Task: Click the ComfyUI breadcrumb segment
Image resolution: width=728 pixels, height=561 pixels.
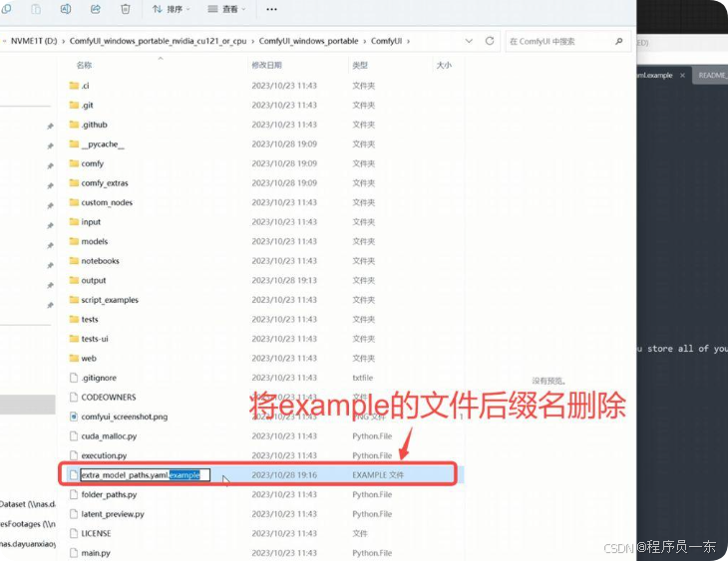Action: pyautogui.click(x=386, y=41)
